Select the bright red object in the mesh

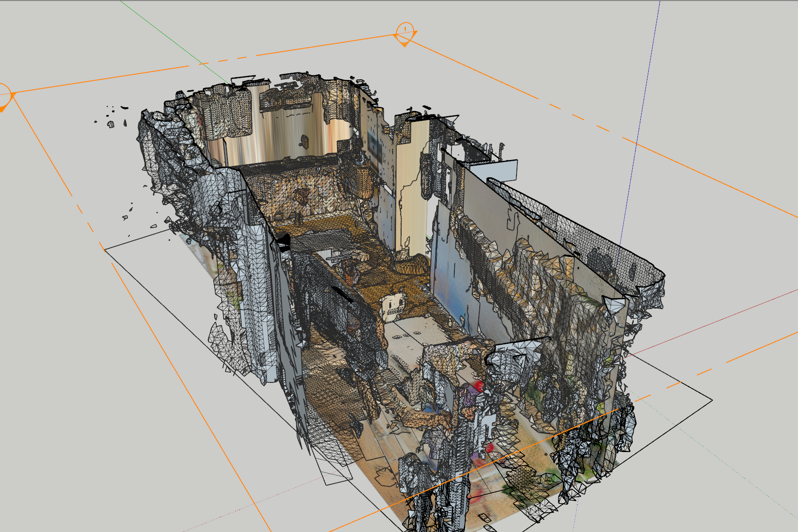pos(479,386)
